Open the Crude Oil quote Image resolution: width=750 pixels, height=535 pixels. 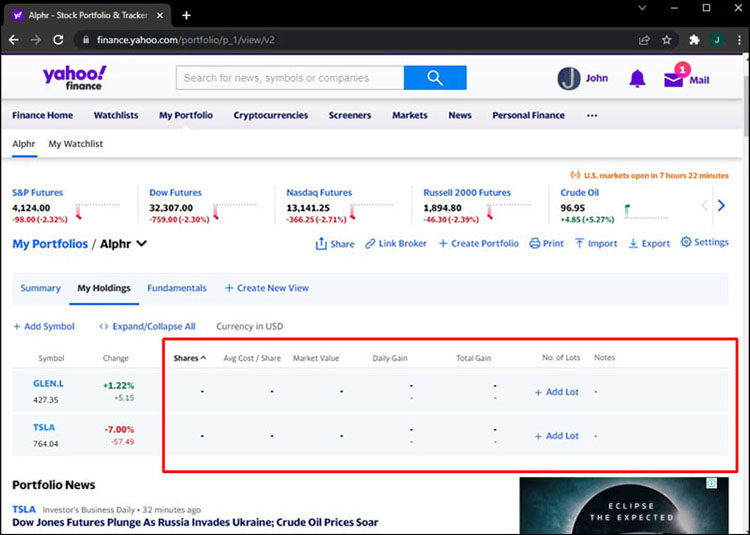tap(580, 193)
